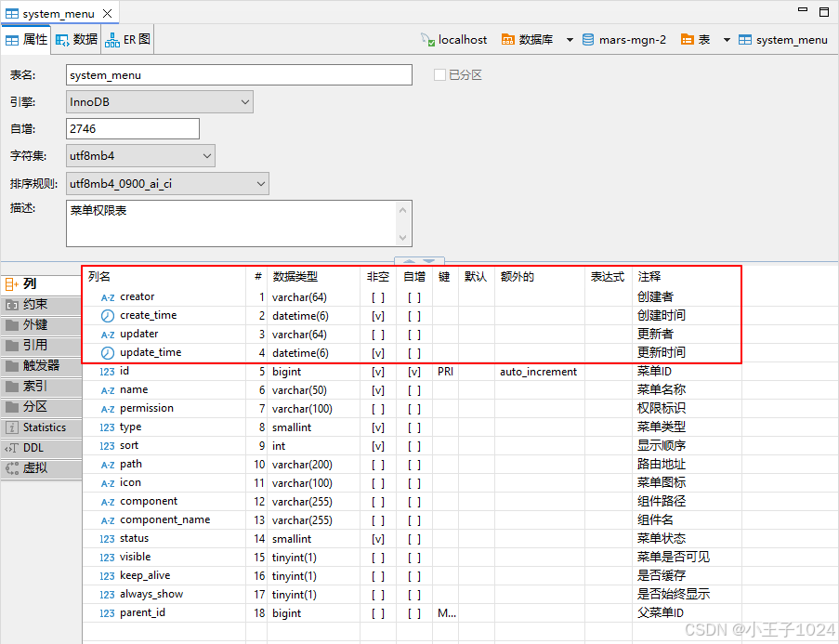Click the 123 icon beside sort

point(107,446)
